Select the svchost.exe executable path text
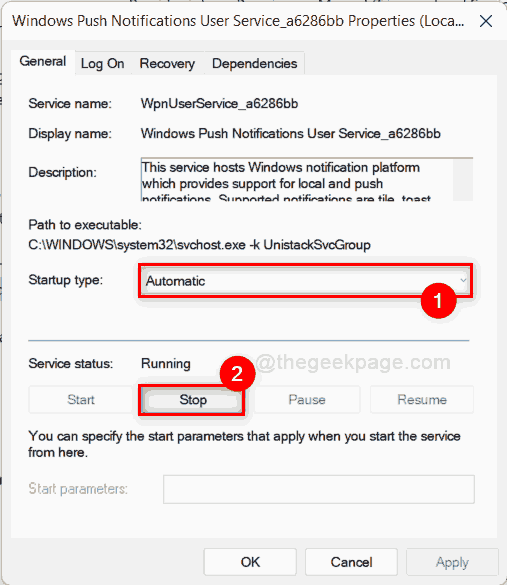This screenshot has height=585, width=507. pos(199,245)
